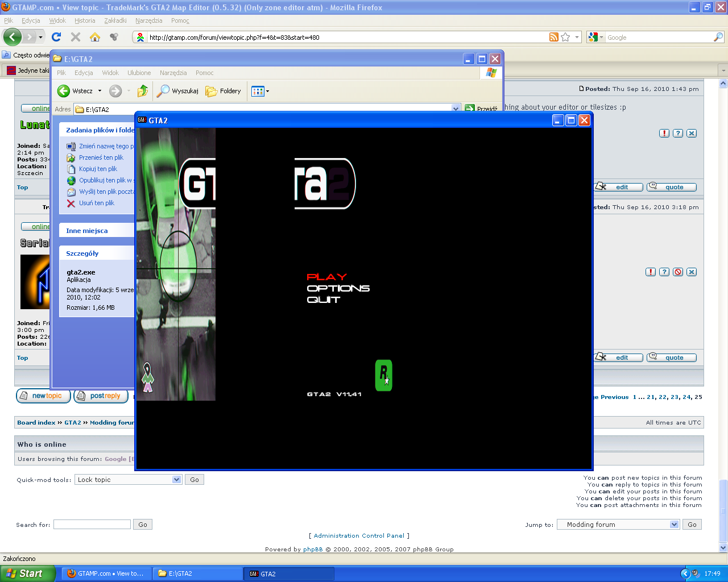Toggle the Foldery pane in Explorer
The width and height of the screenshot is (728, 582).
(224, 91)
